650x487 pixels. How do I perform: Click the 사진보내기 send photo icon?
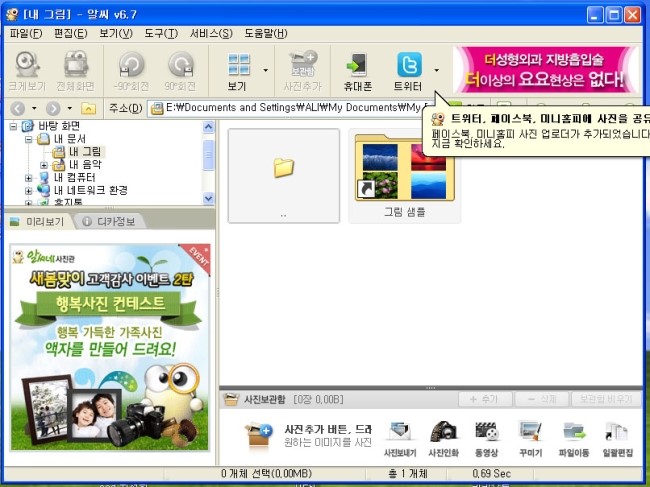(x=401, y=437)
